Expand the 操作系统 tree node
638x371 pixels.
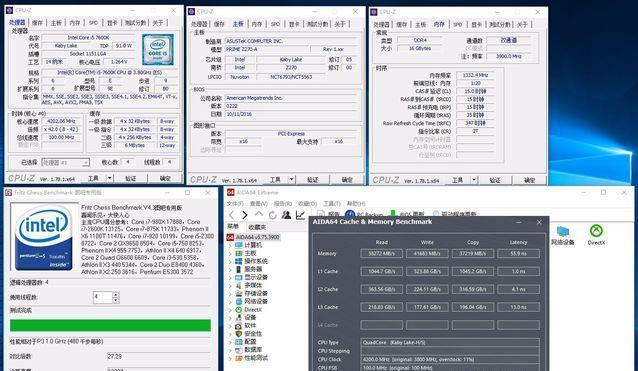[230, 261]
